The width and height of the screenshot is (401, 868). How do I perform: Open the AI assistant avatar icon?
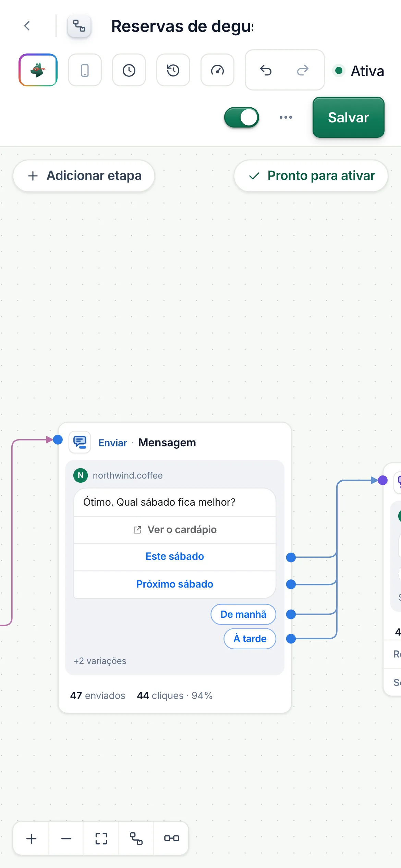38,70
